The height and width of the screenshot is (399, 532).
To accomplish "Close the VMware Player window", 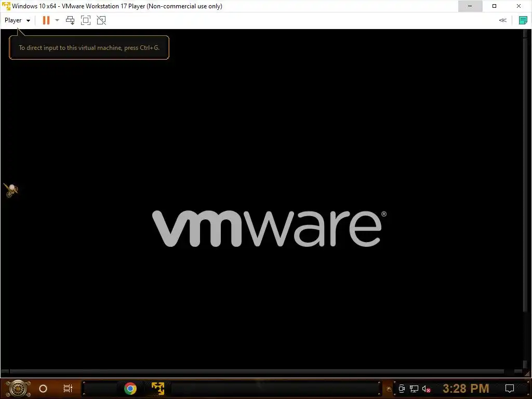I will pos(519,6).
